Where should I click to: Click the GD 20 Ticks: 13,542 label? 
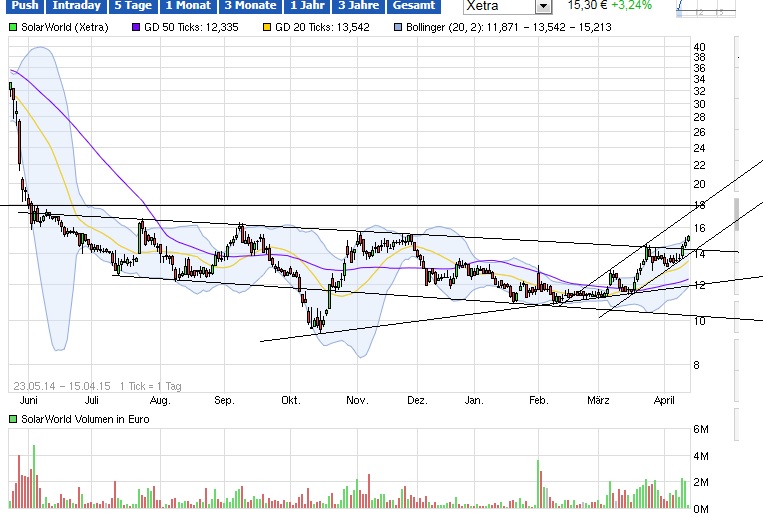pos(322,27)
